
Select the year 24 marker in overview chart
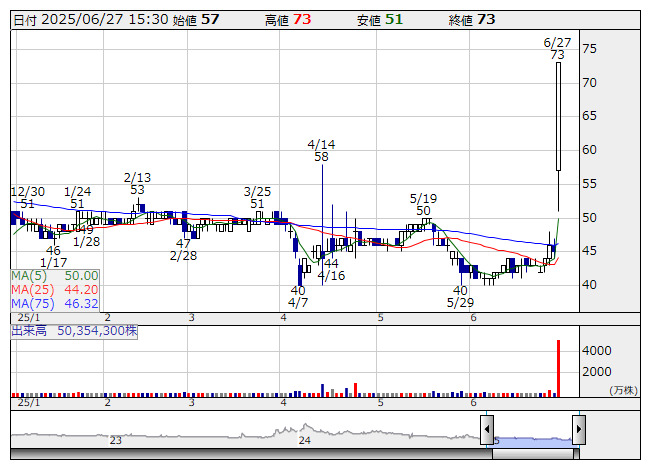pyautogui.click(x=304, y=440)
